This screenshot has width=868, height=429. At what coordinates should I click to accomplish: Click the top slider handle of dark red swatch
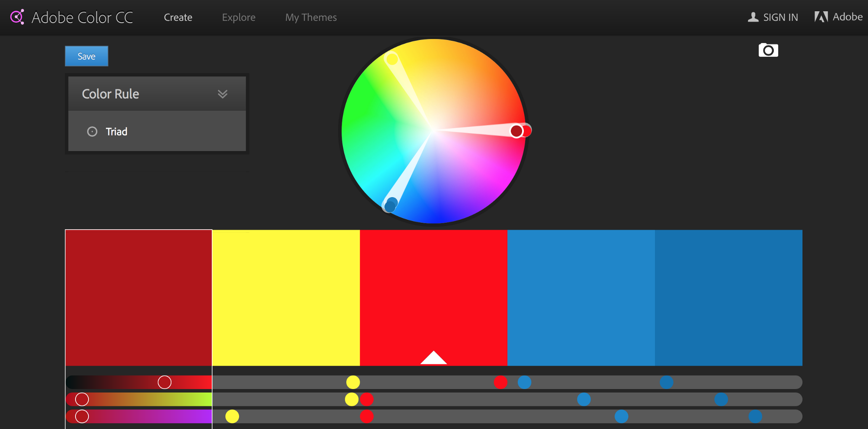(164, 382)
